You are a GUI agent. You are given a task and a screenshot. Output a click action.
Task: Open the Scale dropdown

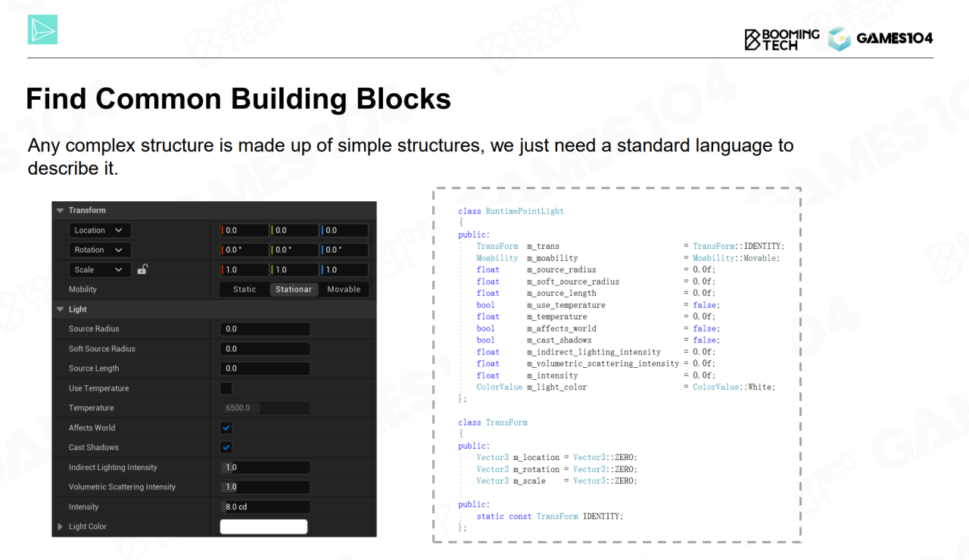(x=99, y=269)
